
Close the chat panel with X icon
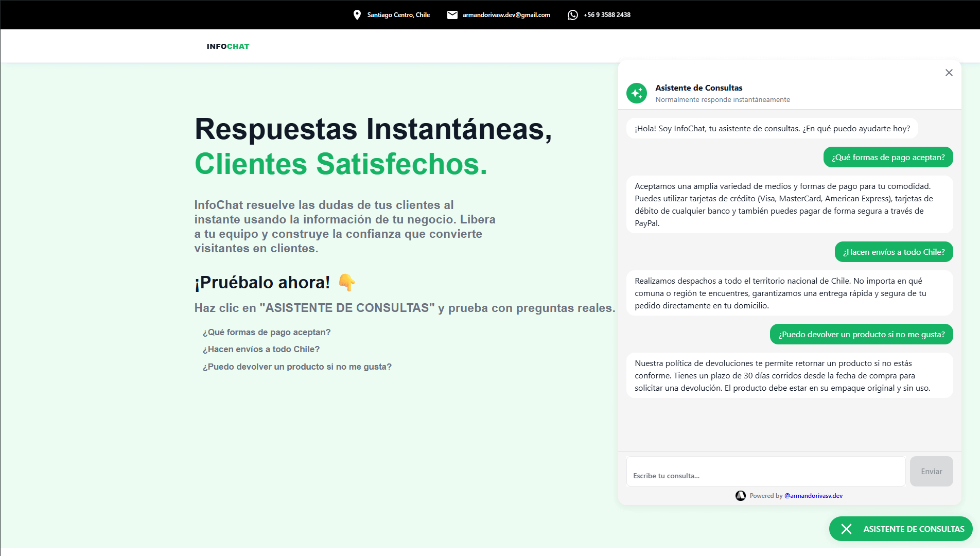(949, 73)
